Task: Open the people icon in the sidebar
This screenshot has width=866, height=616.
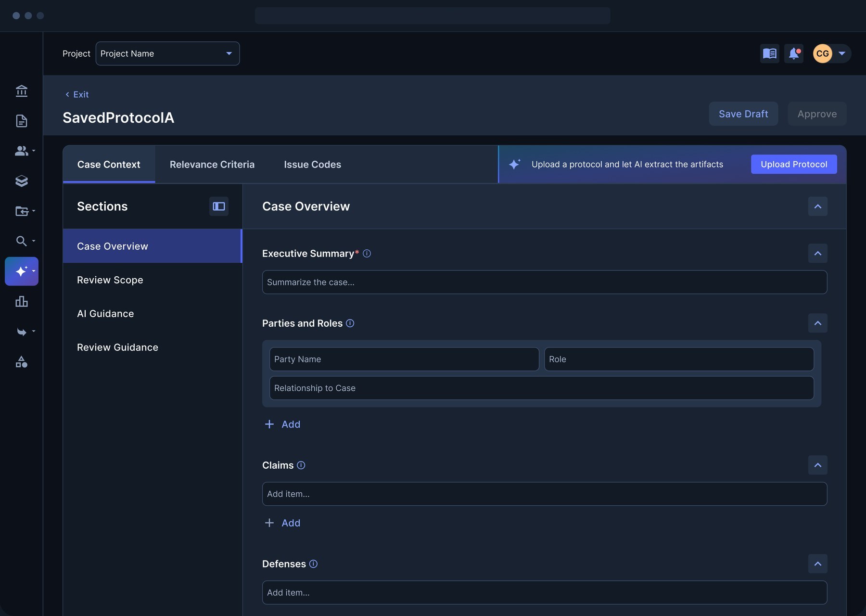Action: point(22,151)
